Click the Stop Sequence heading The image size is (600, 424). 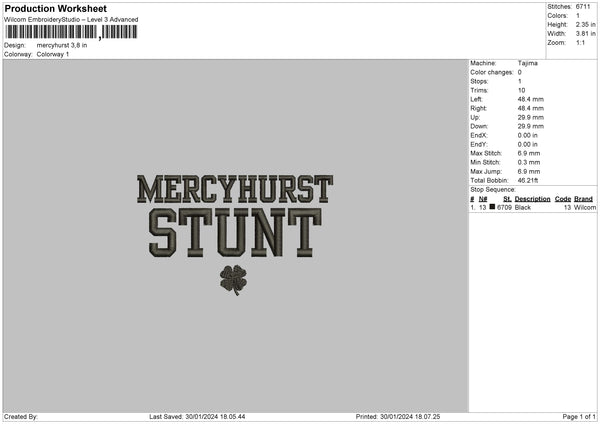point(493,190)
